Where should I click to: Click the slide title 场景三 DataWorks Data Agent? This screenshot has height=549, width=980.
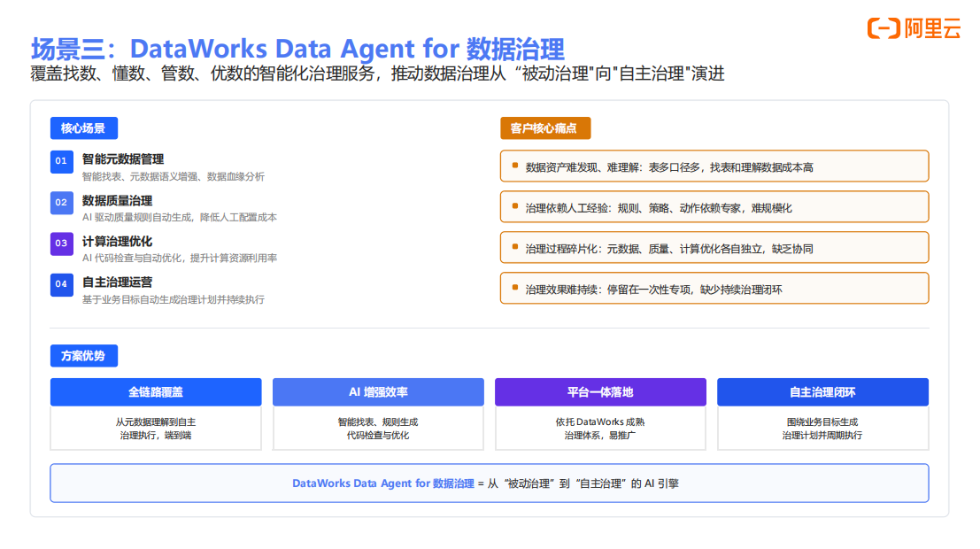(x=297, y=49)
